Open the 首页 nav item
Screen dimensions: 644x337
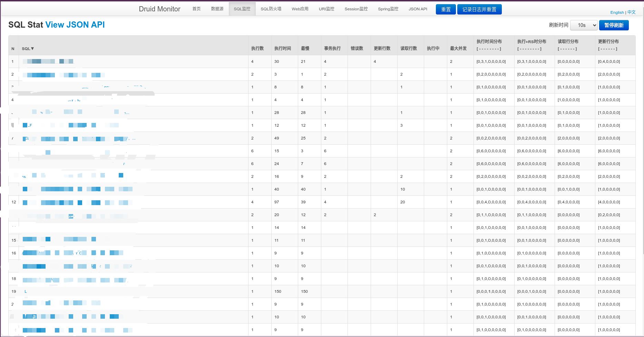(x=196, y=9)
